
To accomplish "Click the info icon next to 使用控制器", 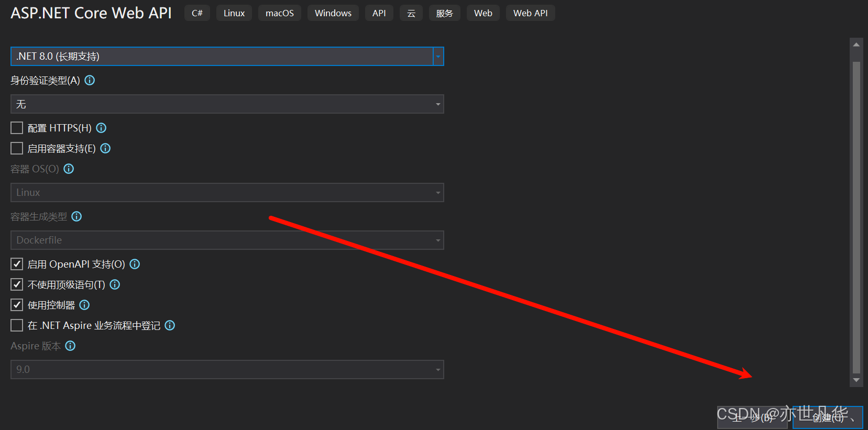I will coord(84,305).
